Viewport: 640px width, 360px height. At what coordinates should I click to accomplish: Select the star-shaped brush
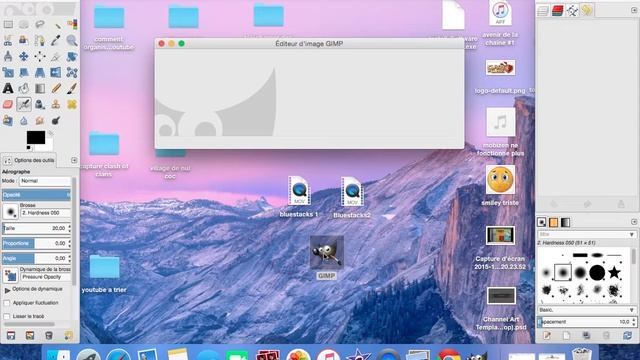tap(614, 272)
